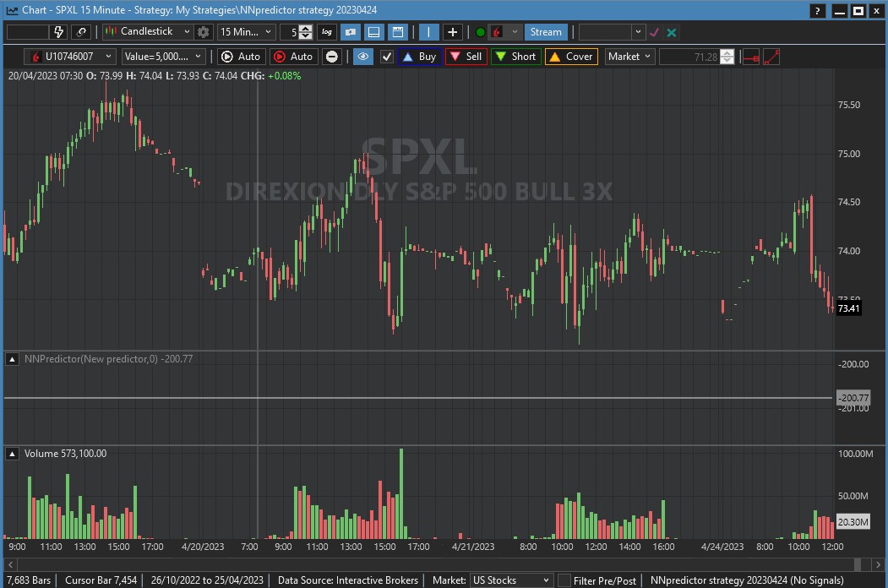
Task: Click the red horizontal price line icon
Action: click(x=751, y=57)
